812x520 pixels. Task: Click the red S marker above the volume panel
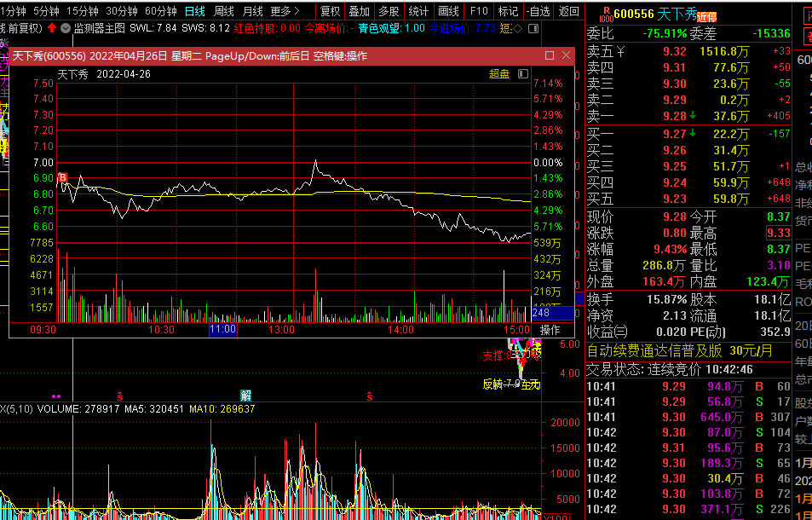pos(120,396)
